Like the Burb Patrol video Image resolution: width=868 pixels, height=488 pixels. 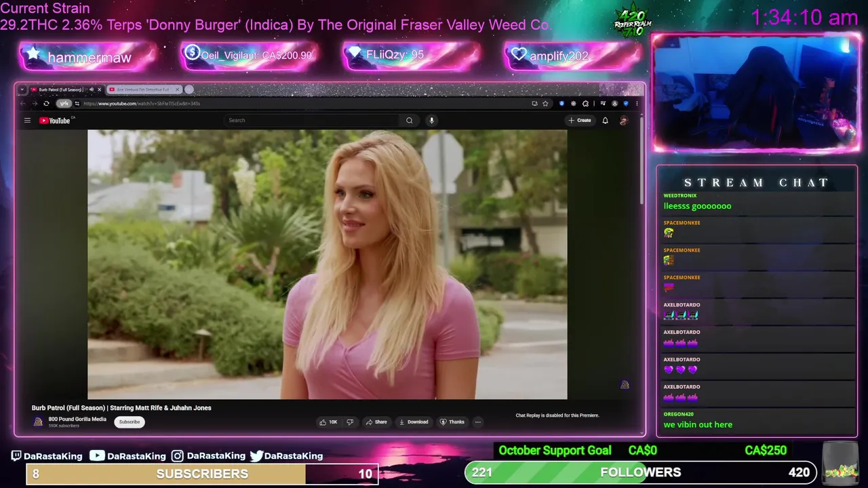329,422
